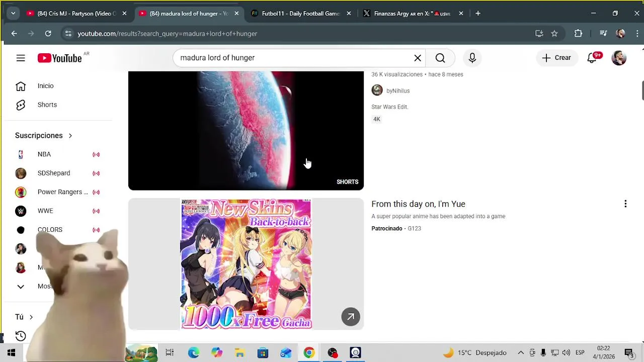Open the Copilot taskbar icon
The height and width of the screenshot is (362, 644).
click(216, 353)
